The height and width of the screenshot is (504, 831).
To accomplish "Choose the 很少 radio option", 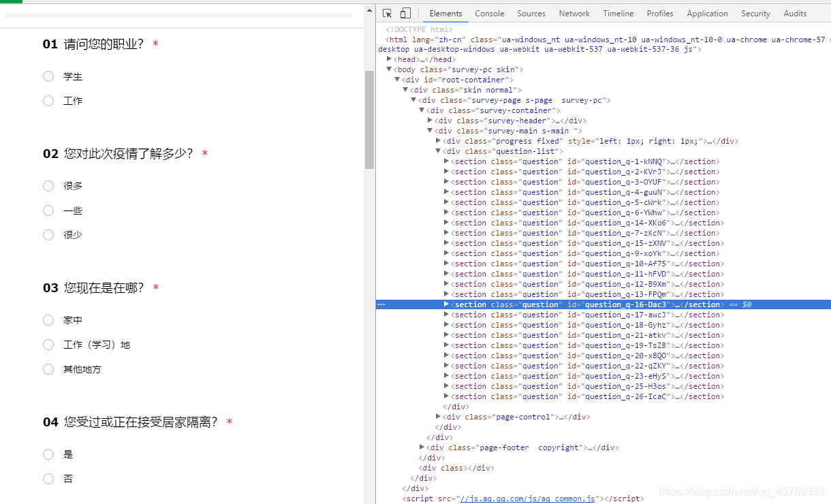I will (48, 235).
